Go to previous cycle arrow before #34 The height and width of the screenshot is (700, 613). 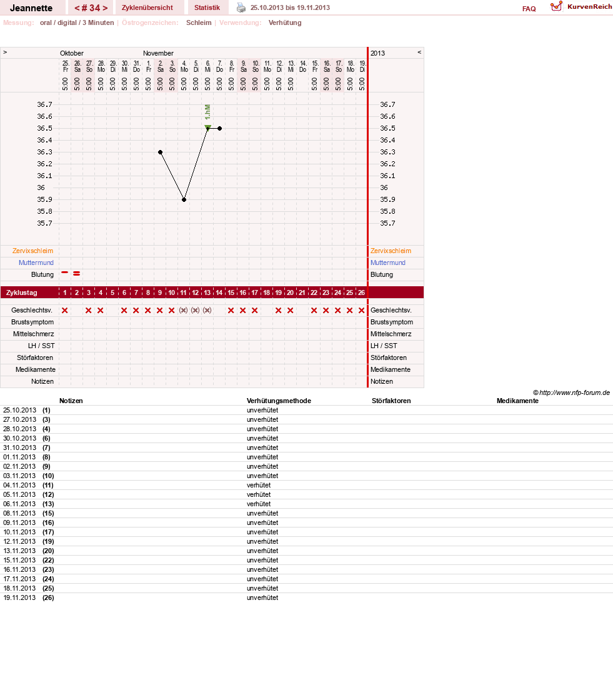(x=77, y=8)
